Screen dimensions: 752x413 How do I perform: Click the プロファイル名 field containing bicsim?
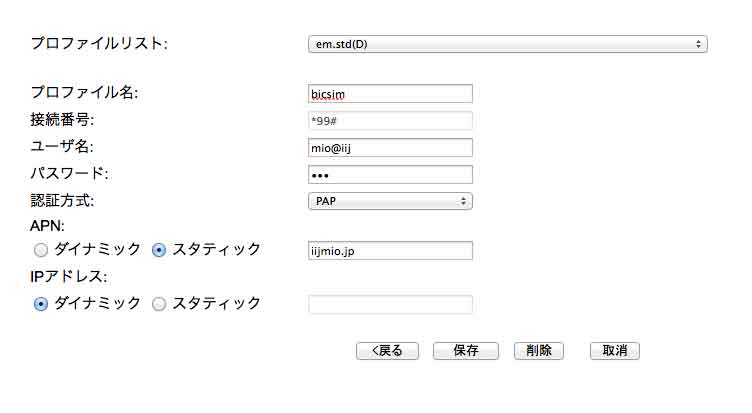tap(390, 94)
